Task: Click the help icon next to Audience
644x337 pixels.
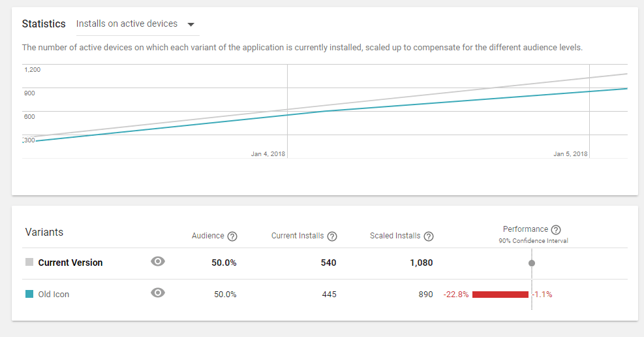Action: (232, 236)
